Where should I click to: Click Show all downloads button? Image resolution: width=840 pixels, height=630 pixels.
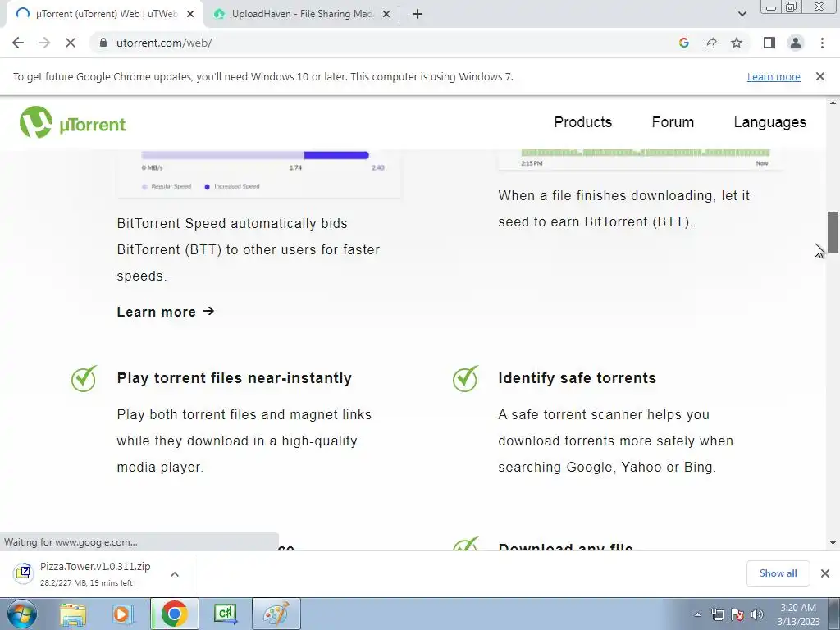778,573
